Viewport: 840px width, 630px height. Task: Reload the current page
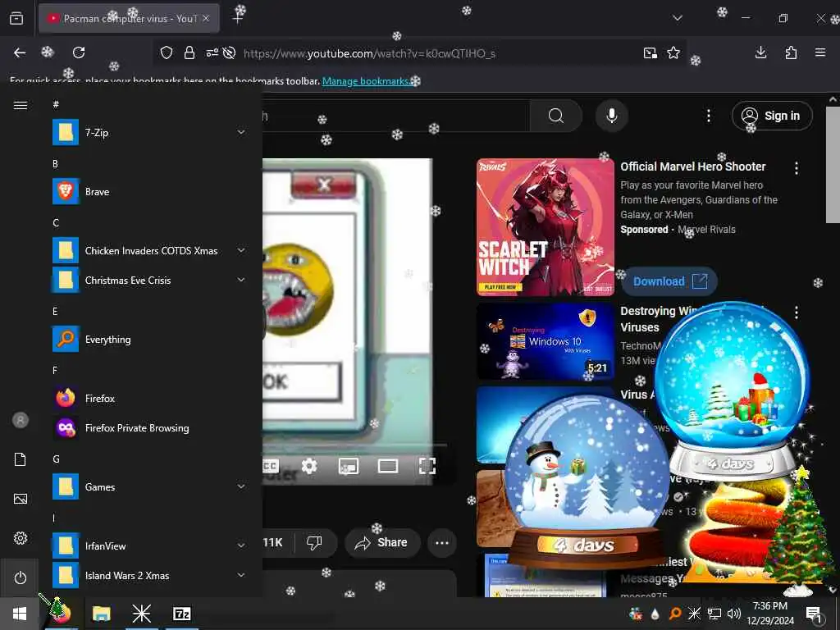[x=79, y=52]
